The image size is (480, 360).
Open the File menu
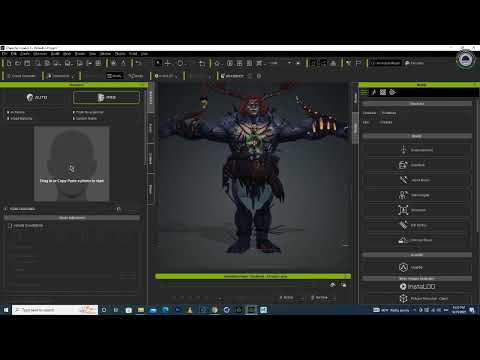[5, 54]
